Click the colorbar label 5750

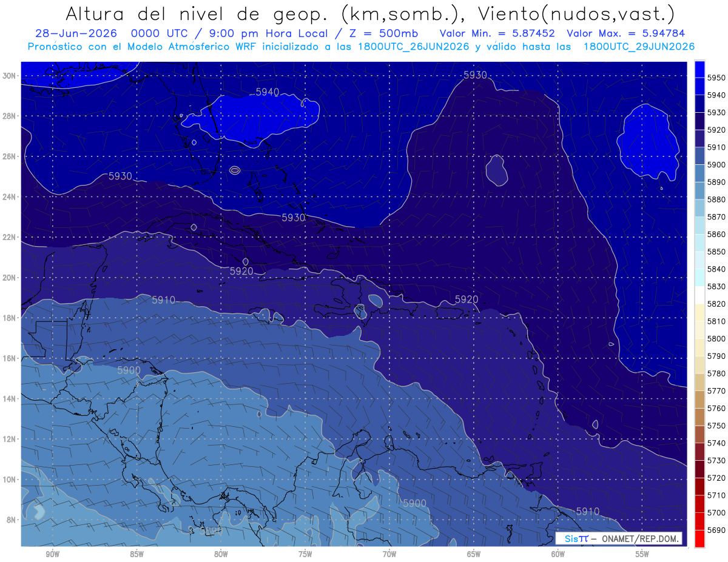click(x=716, y=426)
